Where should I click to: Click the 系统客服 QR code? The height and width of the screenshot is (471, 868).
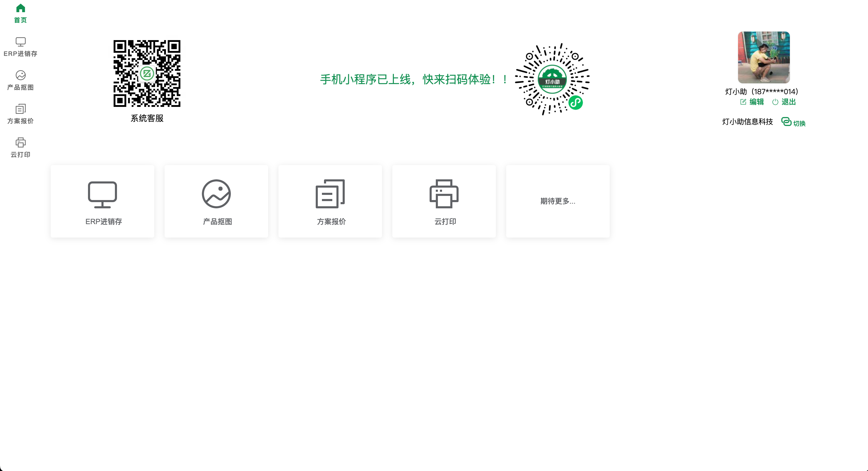tap(147, 73)
